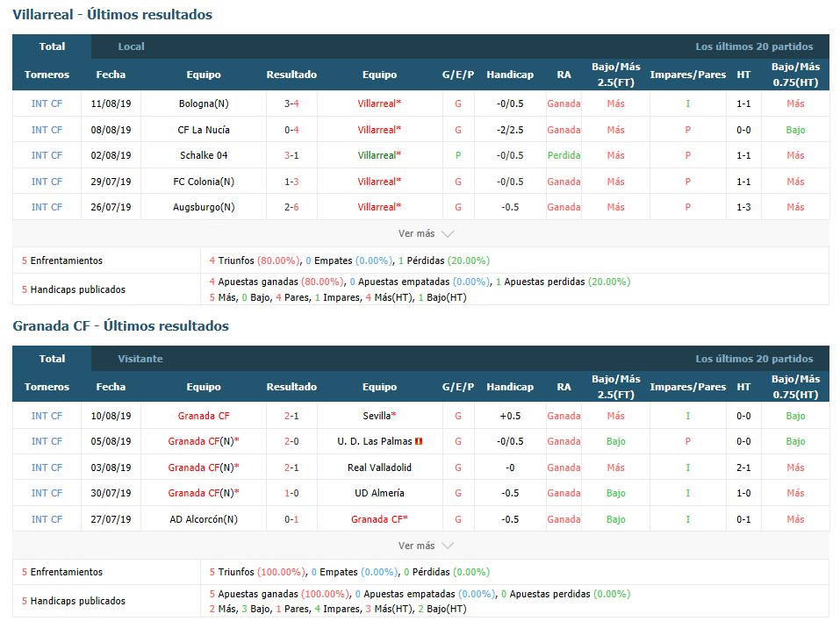
Task: Open the INT CF link for 26/07/19
Action: point(47,207)
